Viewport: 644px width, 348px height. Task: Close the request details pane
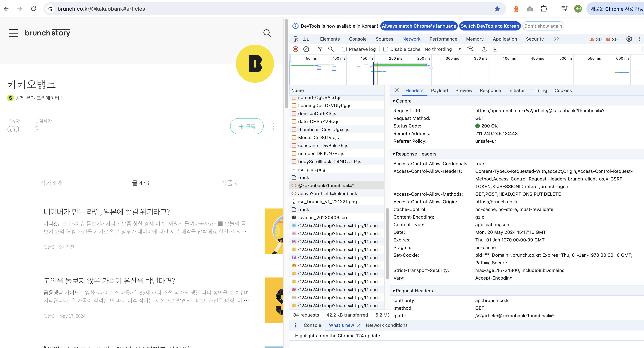coord(397,91)
